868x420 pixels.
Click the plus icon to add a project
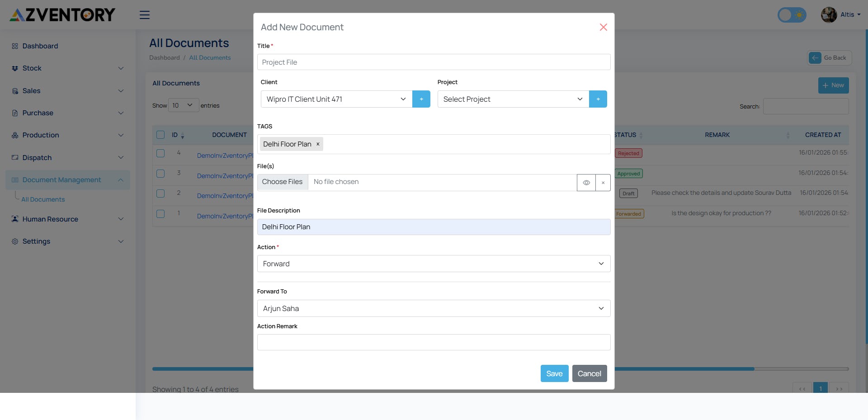pyautogui.click(x=598, y=99)
